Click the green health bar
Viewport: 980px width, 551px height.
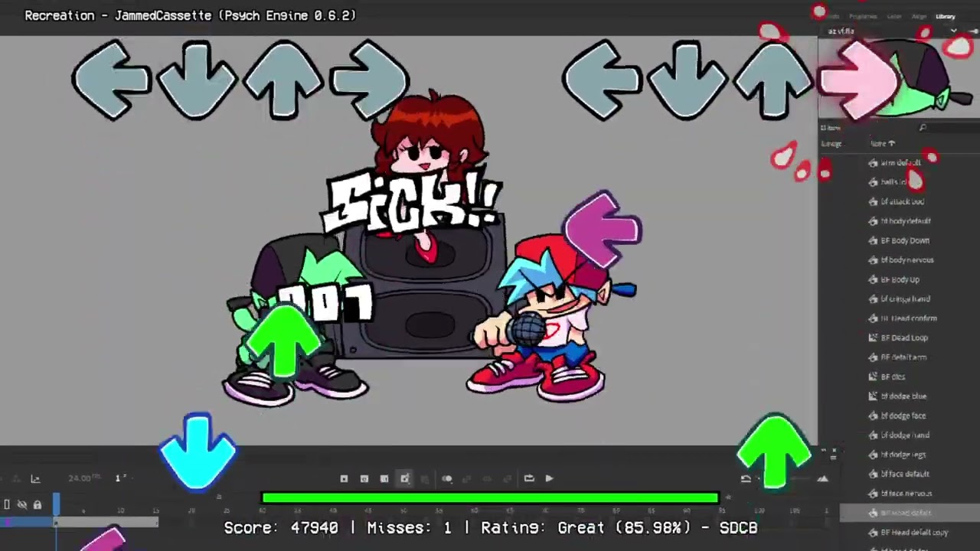point(490,498)
